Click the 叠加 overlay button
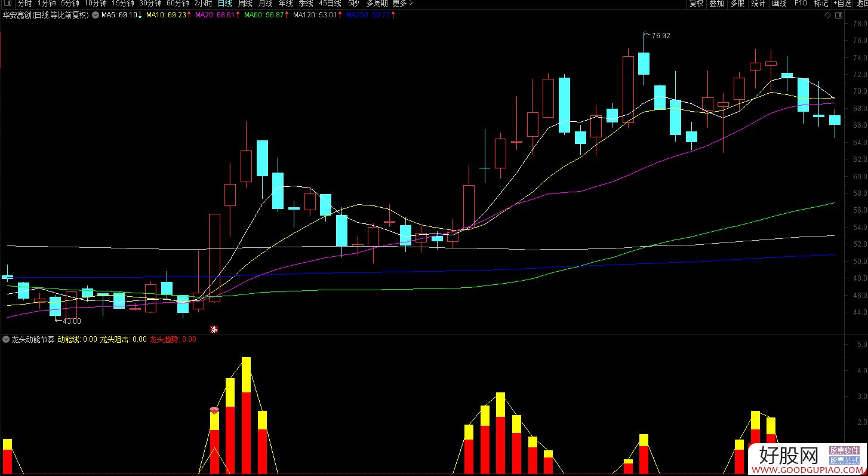Image resolution: width=868 pixels, height=476 pixels. (717, 4)
